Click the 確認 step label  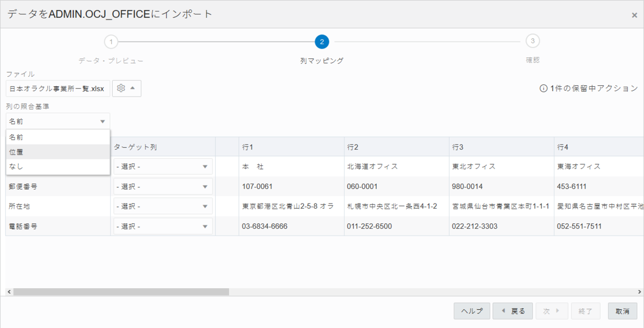(532, 61)
